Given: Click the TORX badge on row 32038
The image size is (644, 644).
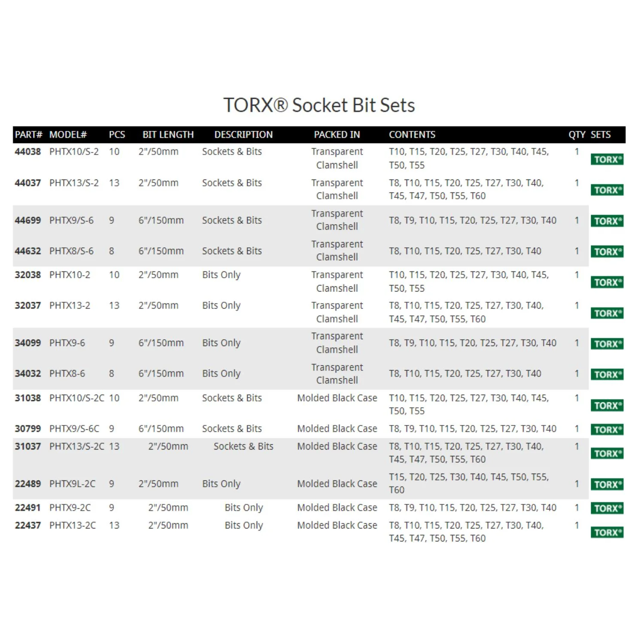Looking at the screenshot, I should [607, 282].
